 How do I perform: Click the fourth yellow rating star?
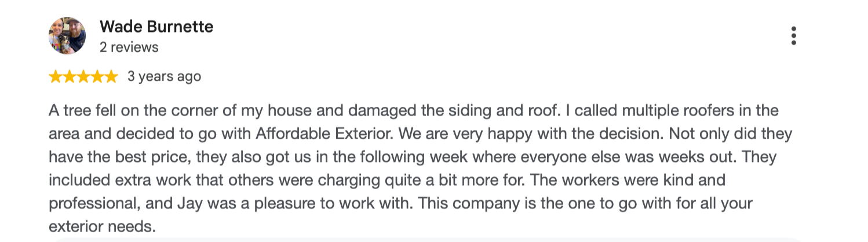click(x=97, y=77)
